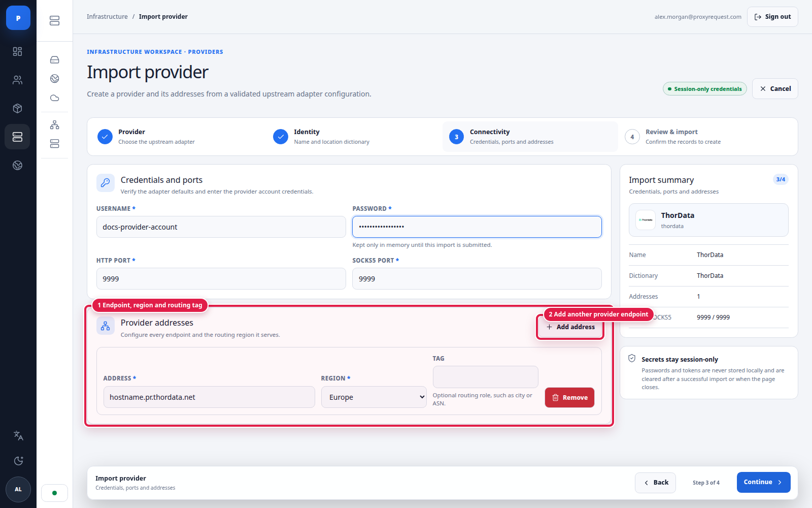This screenshot has width=812, height=508.
Task: Remove the hostname.pr.thordata.net address
Action: pos(569,398)
